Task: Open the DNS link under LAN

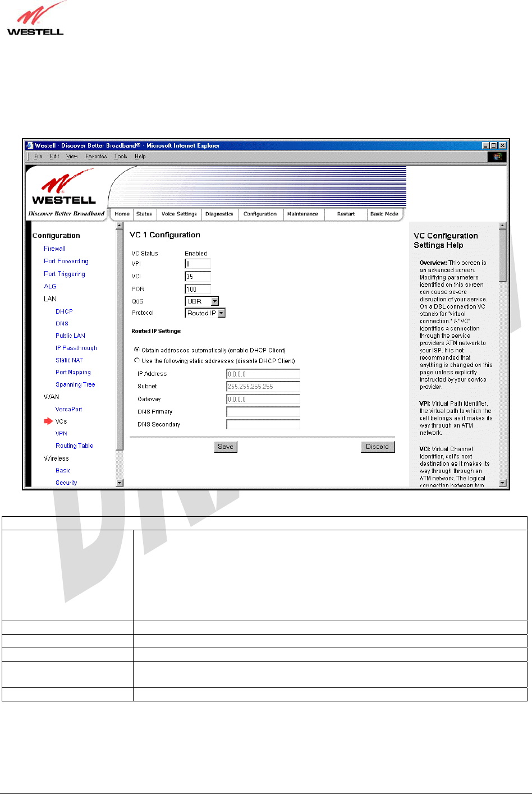Action: click(x=62, y=324)
